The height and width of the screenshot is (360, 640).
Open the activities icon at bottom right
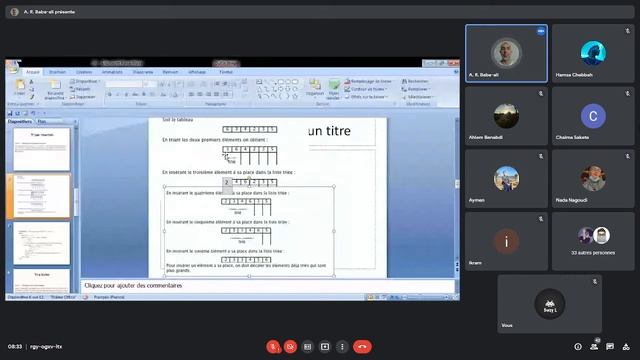(x=626, y=347)
